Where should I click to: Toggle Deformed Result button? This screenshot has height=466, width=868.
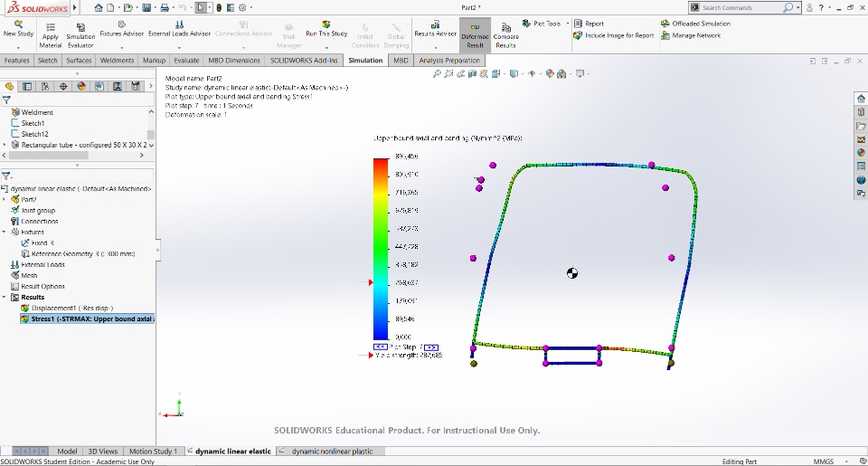pos(475,36)
